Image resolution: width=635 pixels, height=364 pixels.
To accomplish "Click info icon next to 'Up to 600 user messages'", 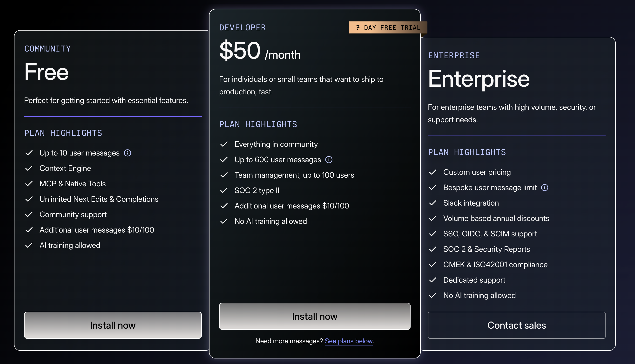I will pos(329,160).
